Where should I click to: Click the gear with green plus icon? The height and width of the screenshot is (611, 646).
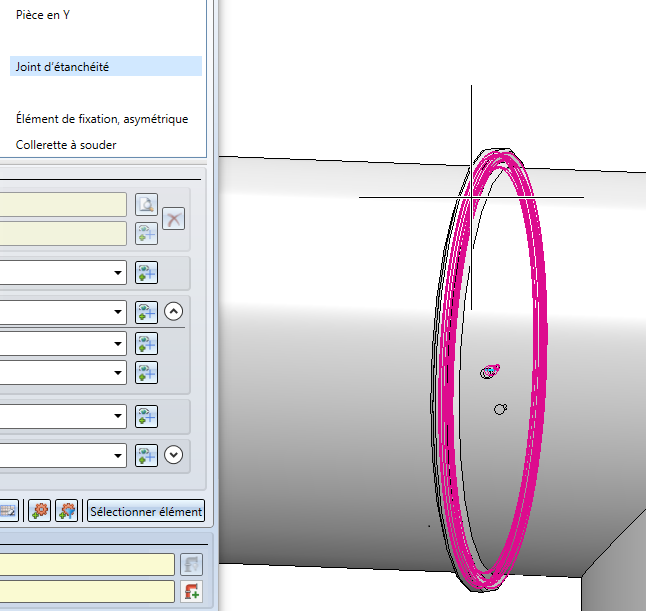click(40, 511)
